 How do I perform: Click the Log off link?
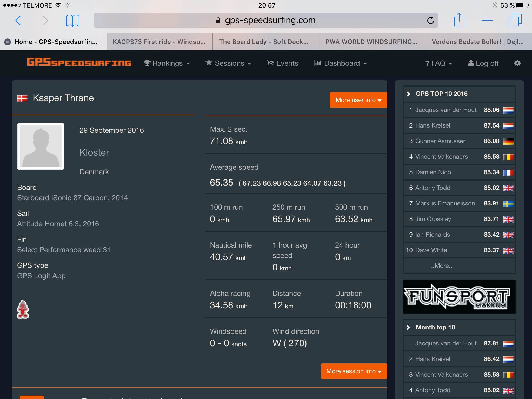[x=483, y=63]
